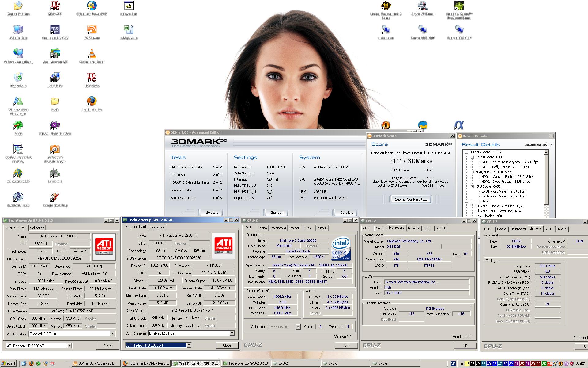Select the Yahoo! Music Jukebox desktop icon
Viewport: 588px width, 368px height.
pos(55,128)
